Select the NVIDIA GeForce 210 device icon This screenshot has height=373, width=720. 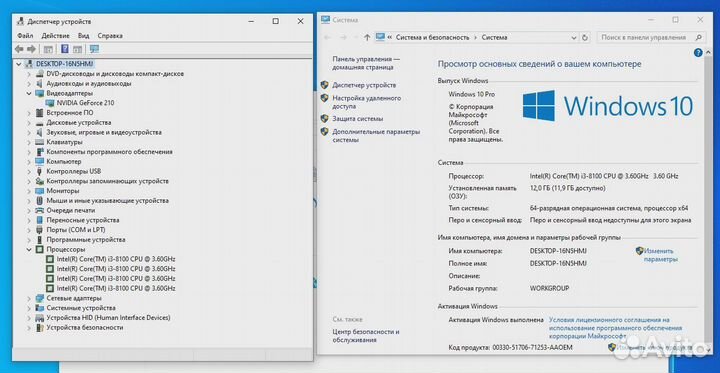coord(50,103)
